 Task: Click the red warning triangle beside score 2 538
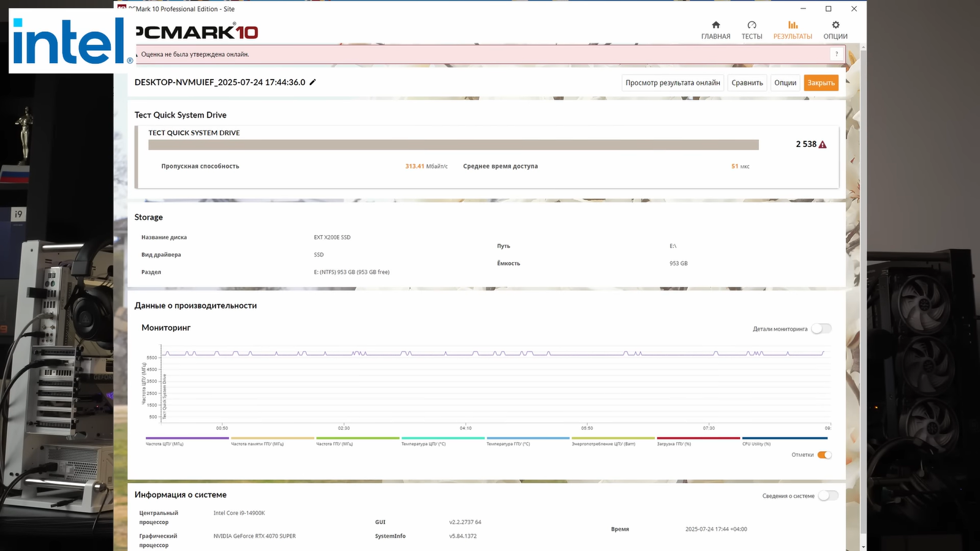(x=823, y=144)
